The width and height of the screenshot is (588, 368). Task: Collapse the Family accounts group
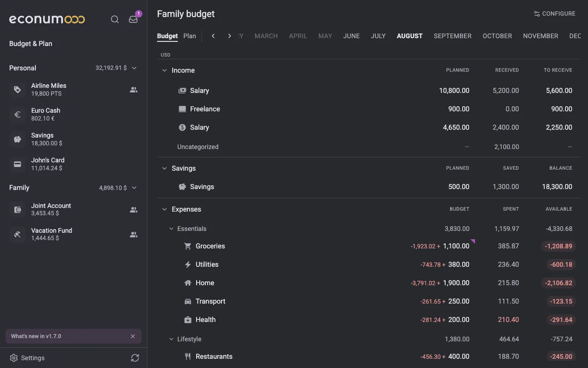coord(134,188)
